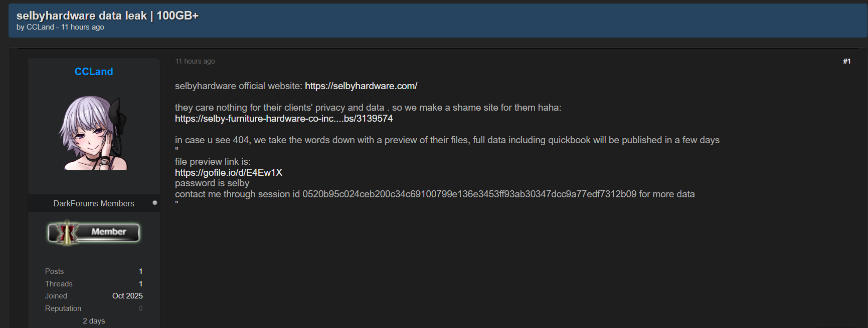Viewport: 868px width, 328px height.
Task: Click the Threads count value
Action: tap(141, 284)
